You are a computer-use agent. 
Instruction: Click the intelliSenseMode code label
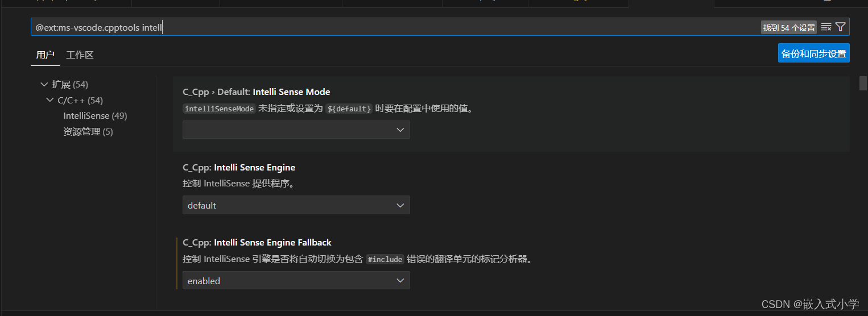(x=219, y=109)
